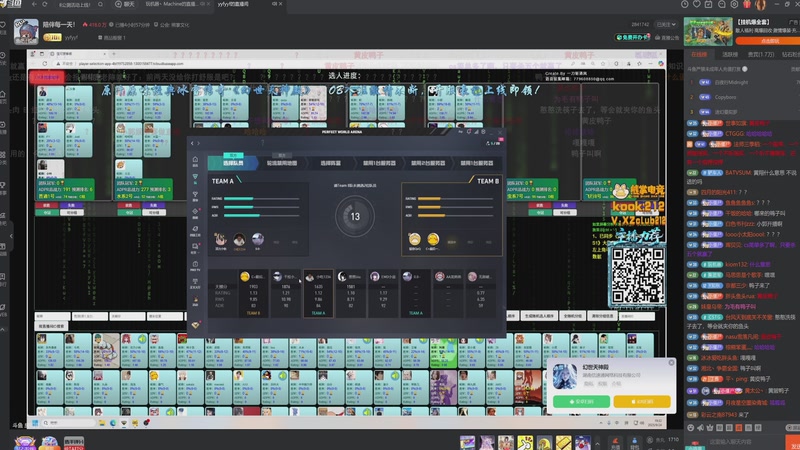Click first Team A member avatar
800x450 pixels.
click(220, 239)
